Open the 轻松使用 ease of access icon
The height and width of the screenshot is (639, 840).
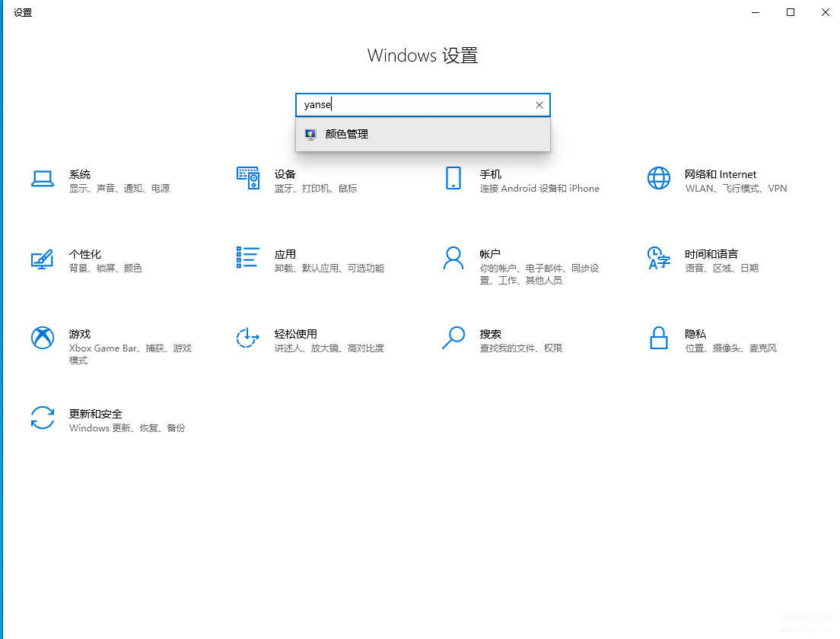point(248,338)
